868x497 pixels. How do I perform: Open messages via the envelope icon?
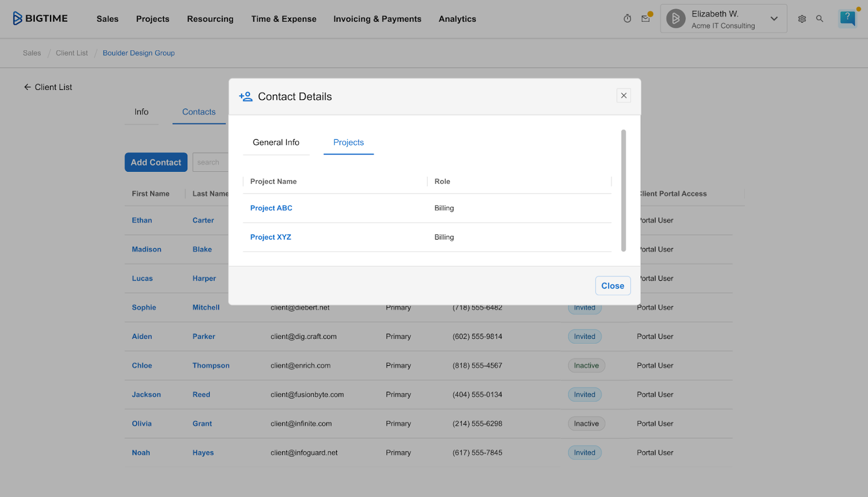tap(646, 18)
